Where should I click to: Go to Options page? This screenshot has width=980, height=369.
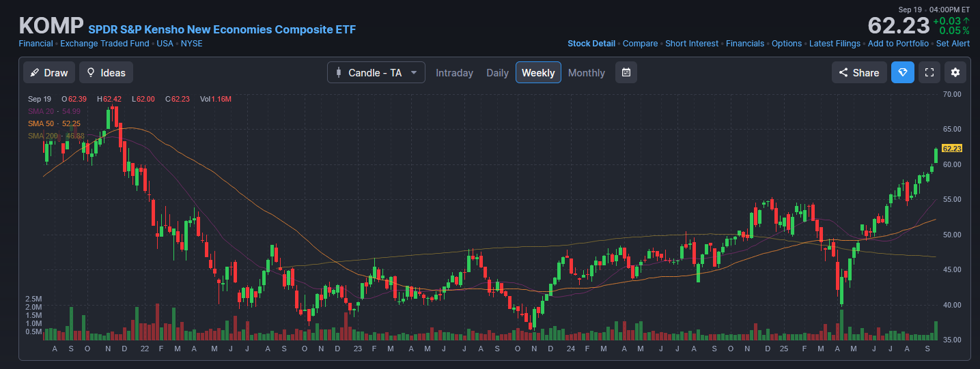coord(787,44)
